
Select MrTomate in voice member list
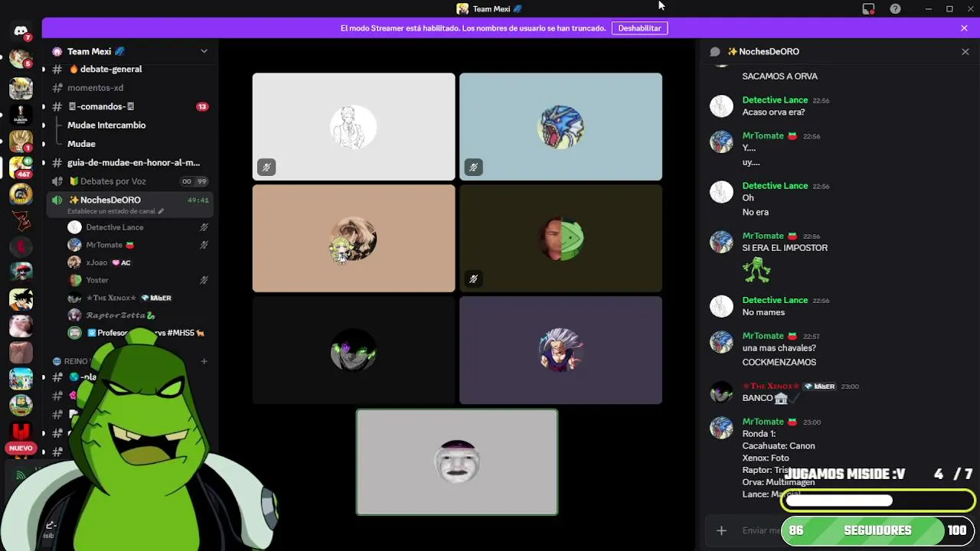pos(138,245)
